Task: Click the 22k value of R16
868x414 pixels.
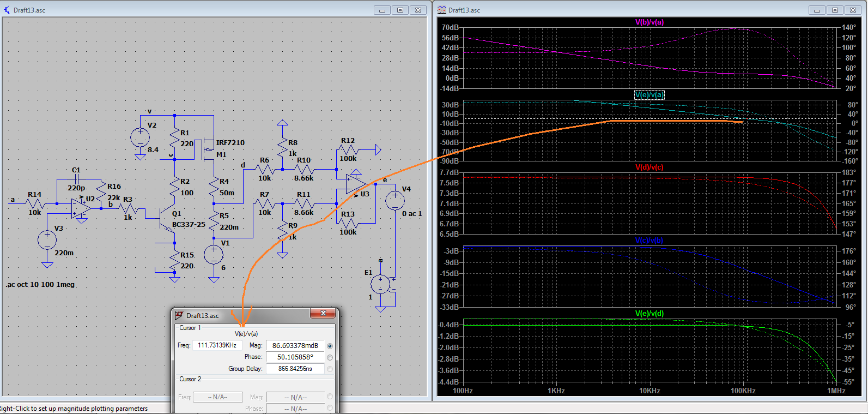Action: point(114,198)
